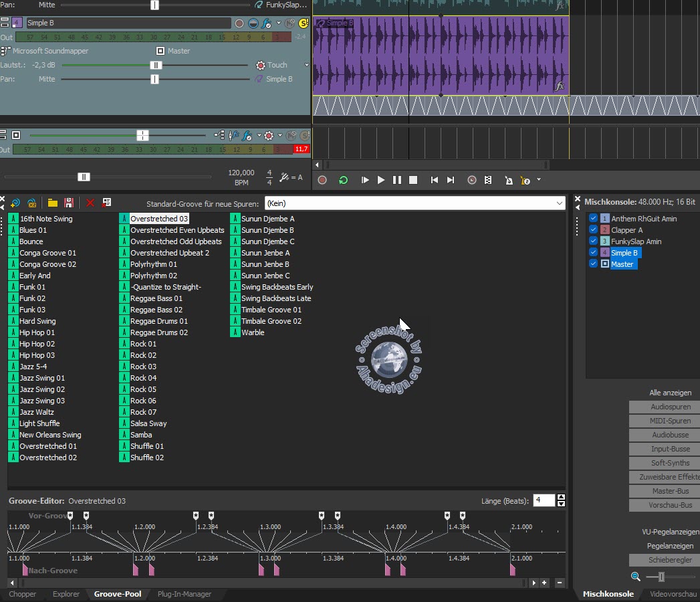The height and width of the screenshot is (602, 700).
Task: Uncheck the Clapper A checkbox
Action: click(593, 229)
